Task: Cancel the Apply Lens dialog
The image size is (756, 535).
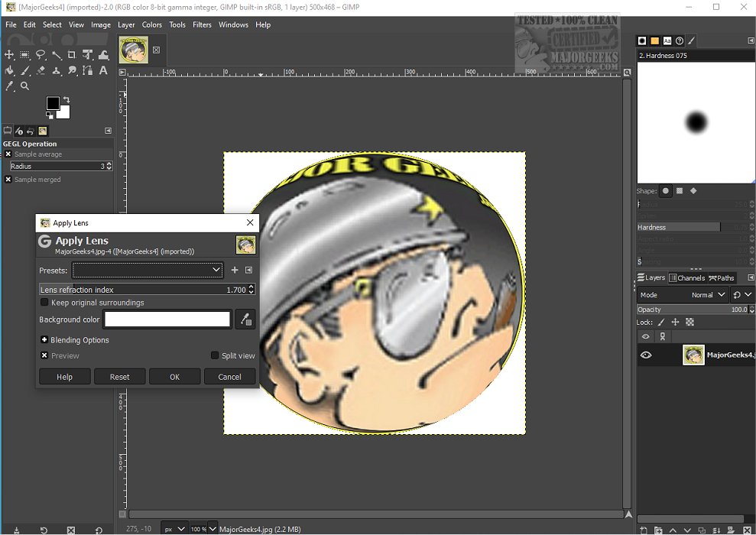Action: point(229,377)
